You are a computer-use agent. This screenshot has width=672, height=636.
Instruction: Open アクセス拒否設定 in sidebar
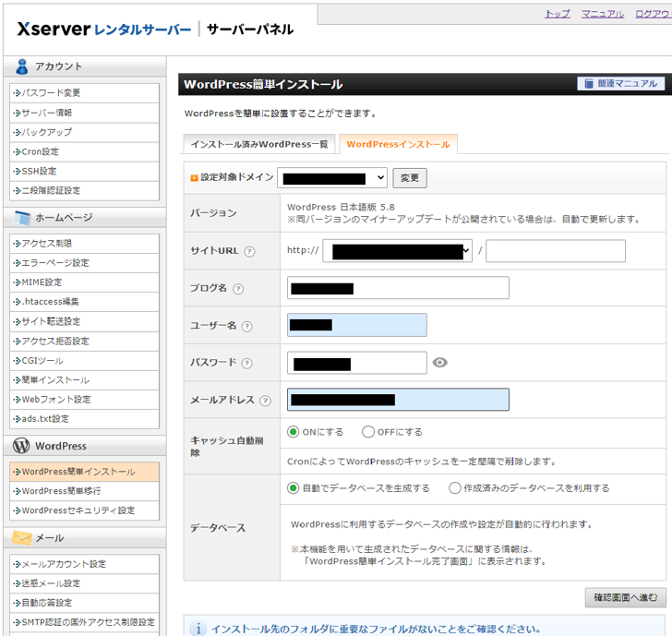[x=84, y=342]
